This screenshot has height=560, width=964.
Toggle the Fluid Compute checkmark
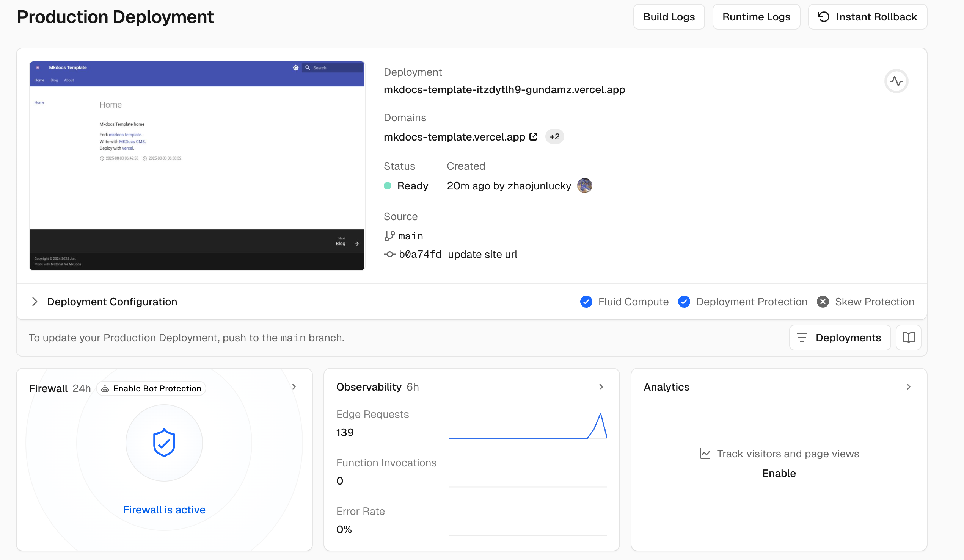click(586, 302)
